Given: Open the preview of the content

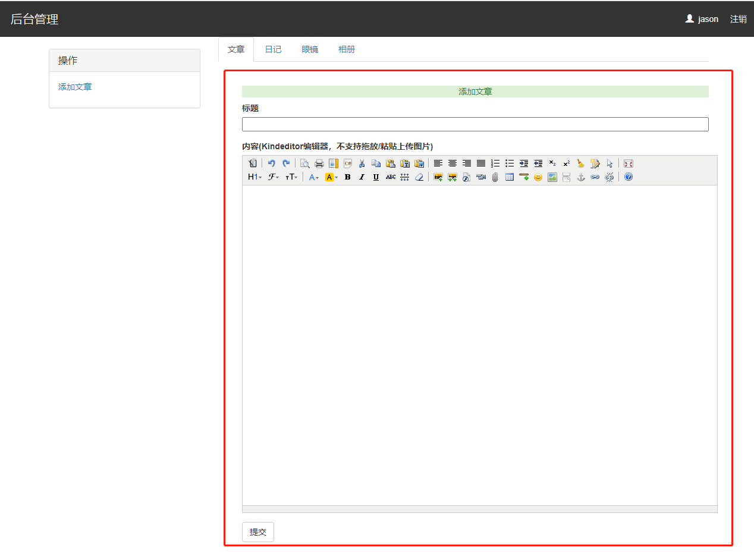Looking at the screenshot, I should coord(305,163).
